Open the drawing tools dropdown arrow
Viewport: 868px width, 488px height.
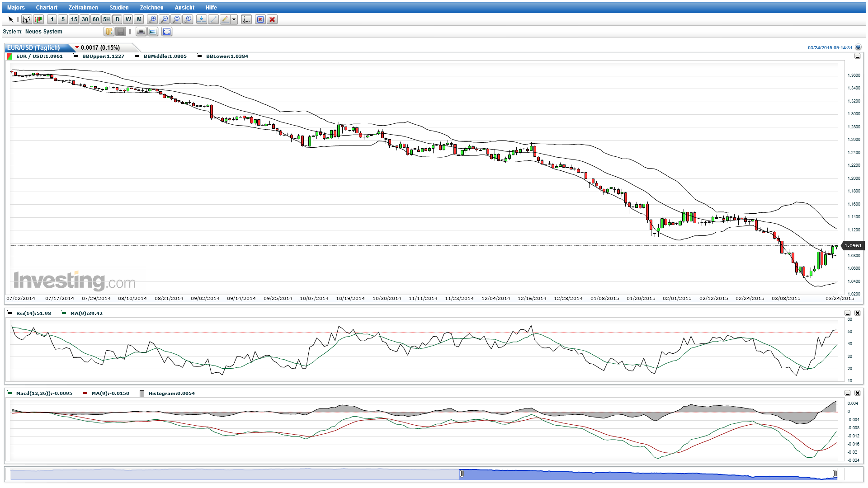[233, 20]
